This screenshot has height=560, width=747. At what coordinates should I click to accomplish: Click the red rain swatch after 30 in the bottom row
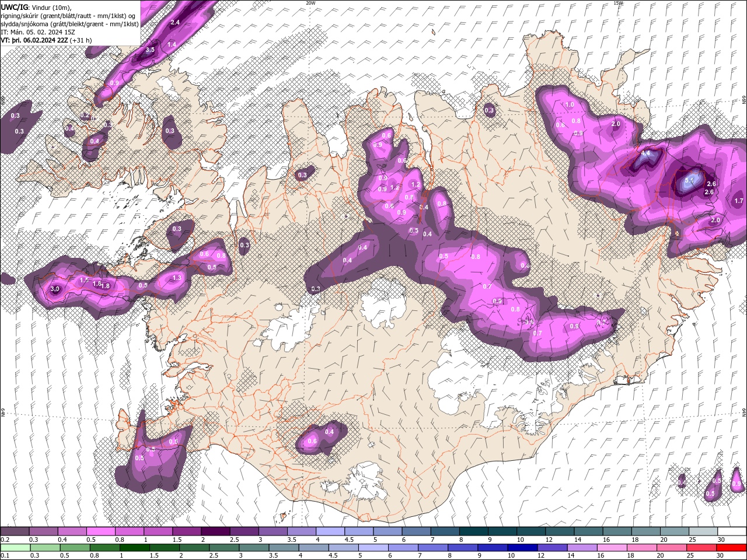tap(731, 548)
